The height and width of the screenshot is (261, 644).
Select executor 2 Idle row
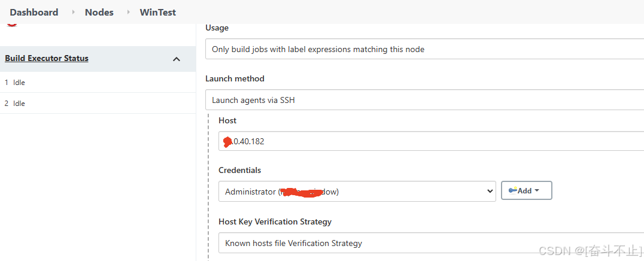pos(98,103)
